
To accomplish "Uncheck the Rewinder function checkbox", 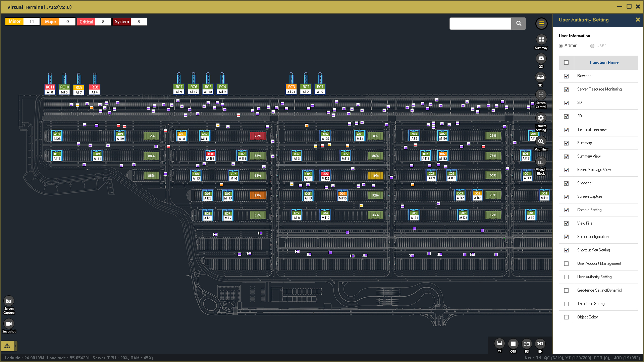I will tap(566, 76).
